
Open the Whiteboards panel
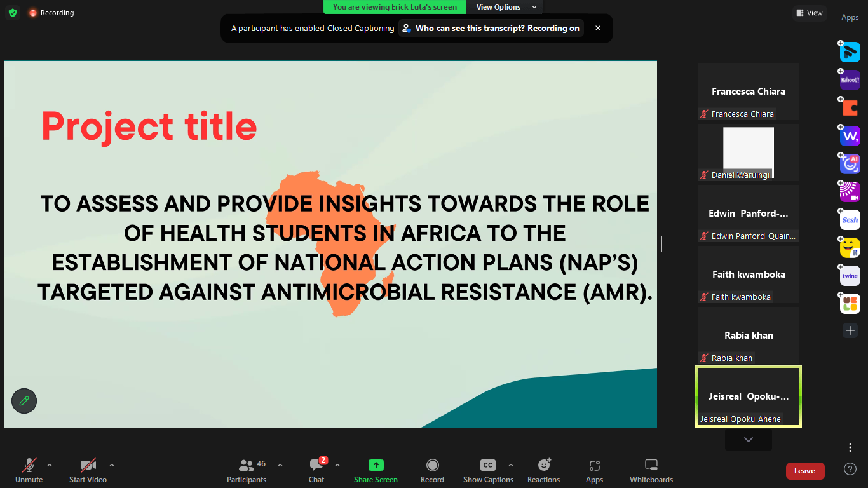tap(651, 470)
